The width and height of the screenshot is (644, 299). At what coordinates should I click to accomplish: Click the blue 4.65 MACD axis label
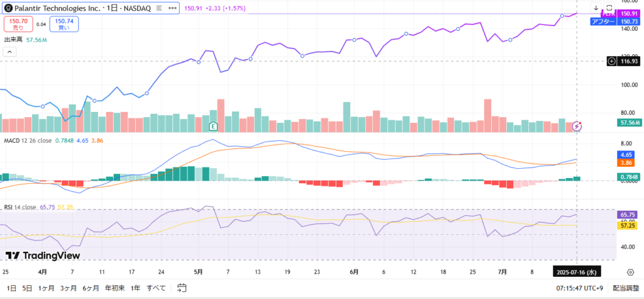coord(626,155)
